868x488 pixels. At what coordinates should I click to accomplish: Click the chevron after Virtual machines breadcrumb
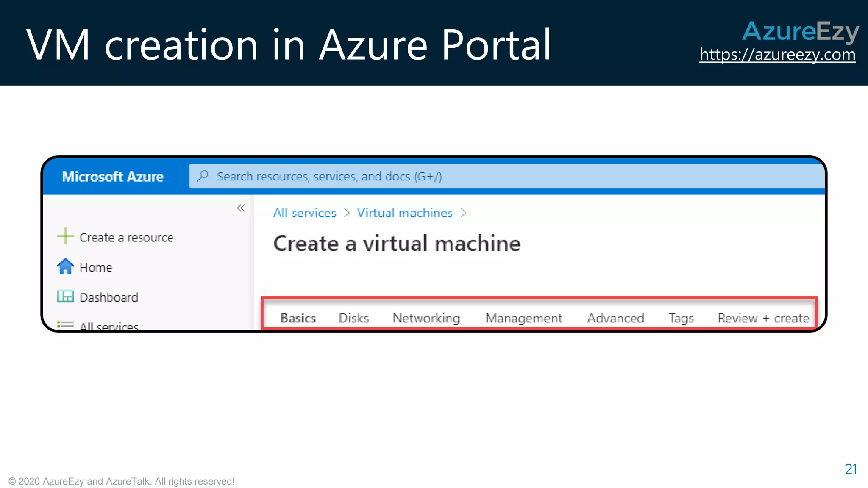click(463, 213)
